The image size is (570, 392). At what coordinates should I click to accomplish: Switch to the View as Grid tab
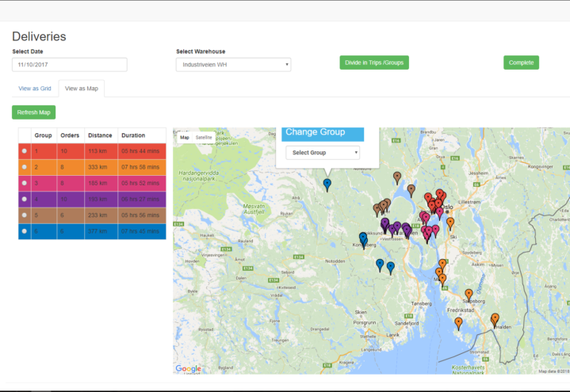point(35,89)
